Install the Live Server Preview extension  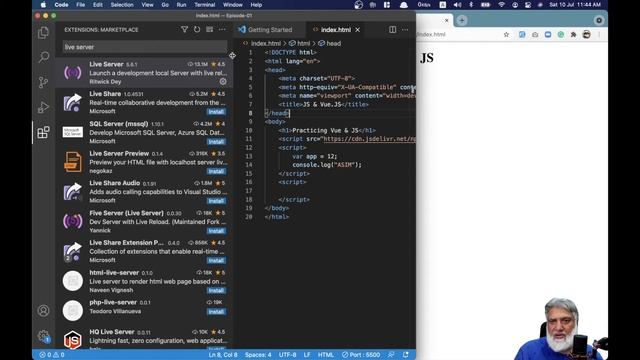(x=216, y=171)
